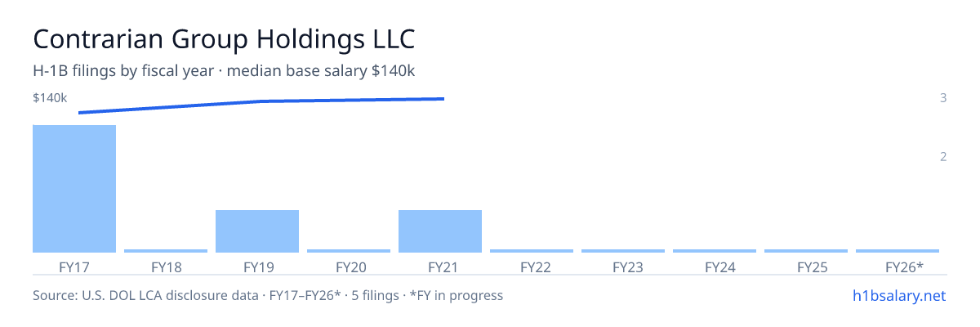Click the FY23 bar stub

623,251
